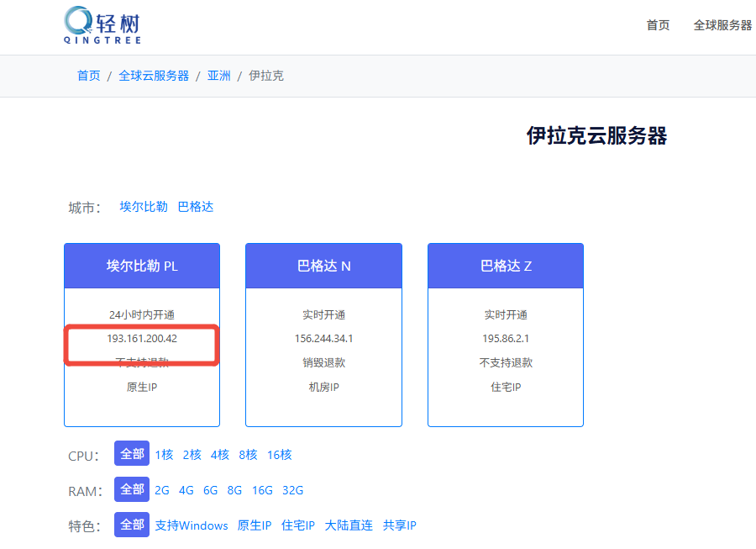The image size is (756, 549).
Task: Open 全球云服务器 breadcrumb link
Action: click(x=154, y=76)
